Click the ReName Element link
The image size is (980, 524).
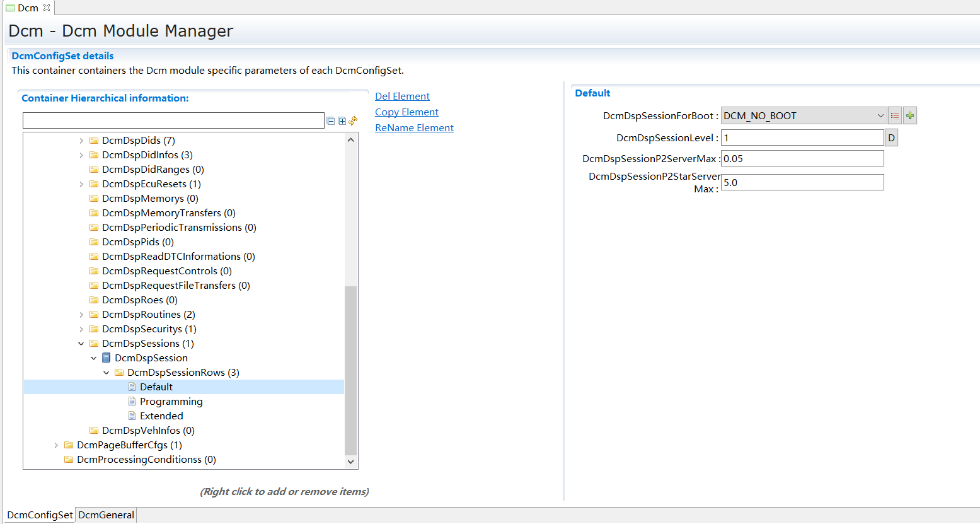(414, 127)
